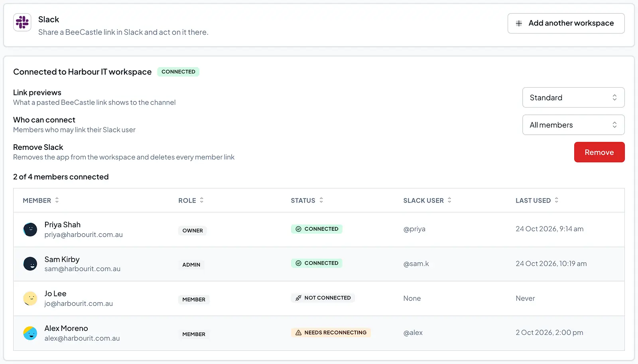Click alex@harbourit.com.au email
Image resolution: width=638 pixels, height=364 pixels.
(x=82, y=338)
